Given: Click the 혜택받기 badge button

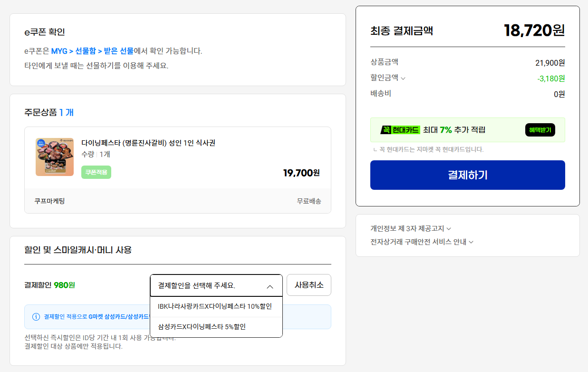Looking at the screenshot, I should pyautogui.click(x=540, y=130).
